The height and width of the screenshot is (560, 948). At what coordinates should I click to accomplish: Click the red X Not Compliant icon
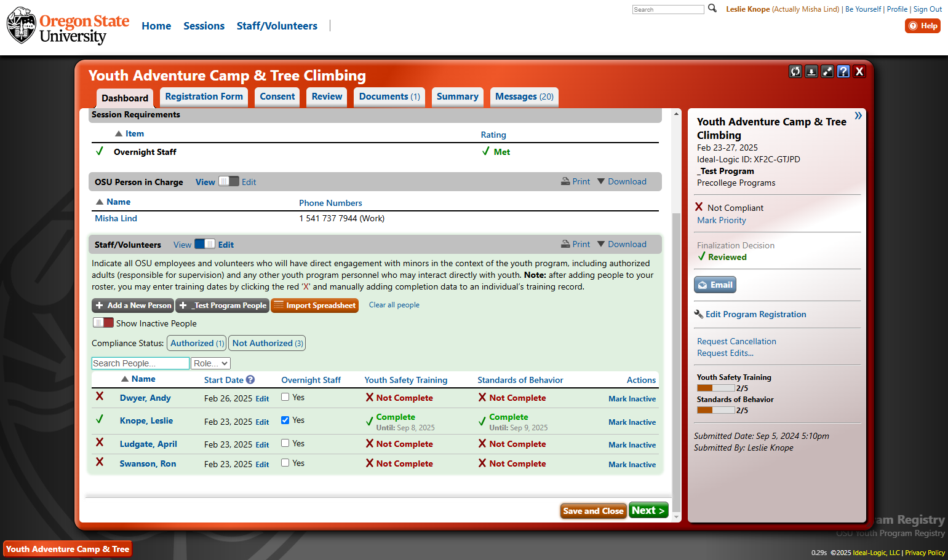click(699, 207)
